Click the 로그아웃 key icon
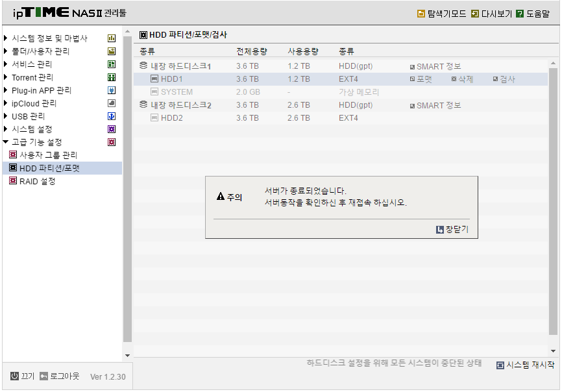The image size is (562, 392). [x=43, y=376]
